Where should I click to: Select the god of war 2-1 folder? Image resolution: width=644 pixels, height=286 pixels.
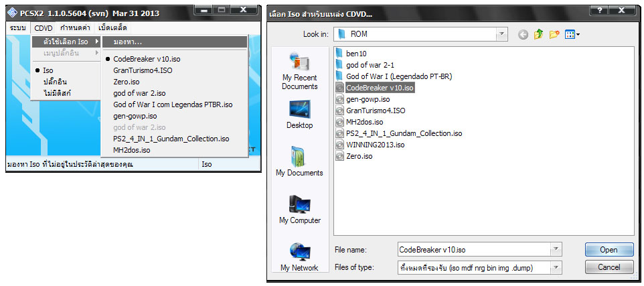click(365, 65)
